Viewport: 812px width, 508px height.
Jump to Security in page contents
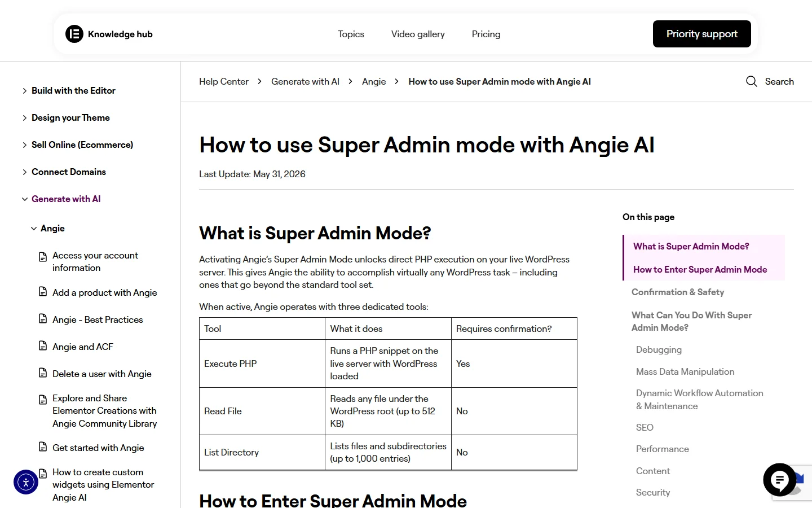(x=653, y=492)
